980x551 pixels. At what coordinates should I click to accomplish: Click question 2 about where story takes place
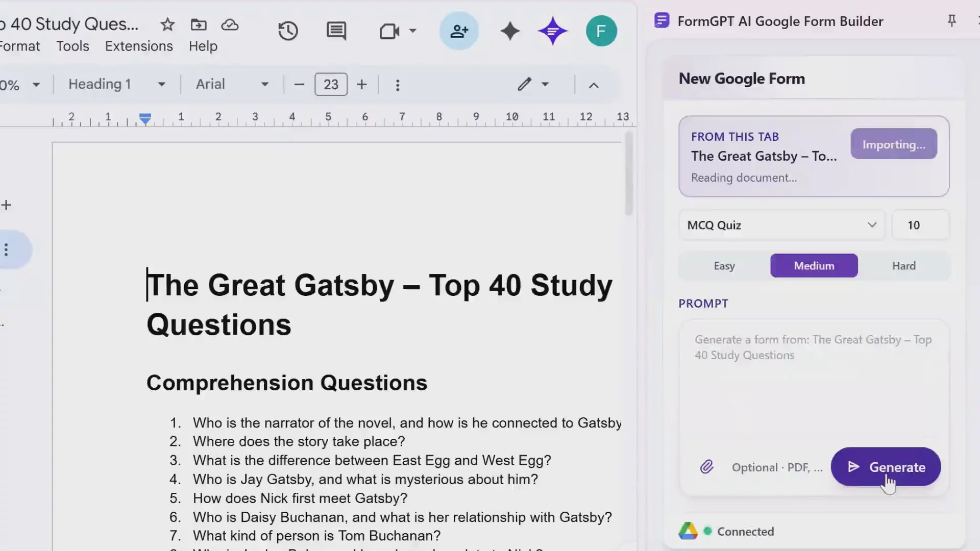tap(299, 441)
